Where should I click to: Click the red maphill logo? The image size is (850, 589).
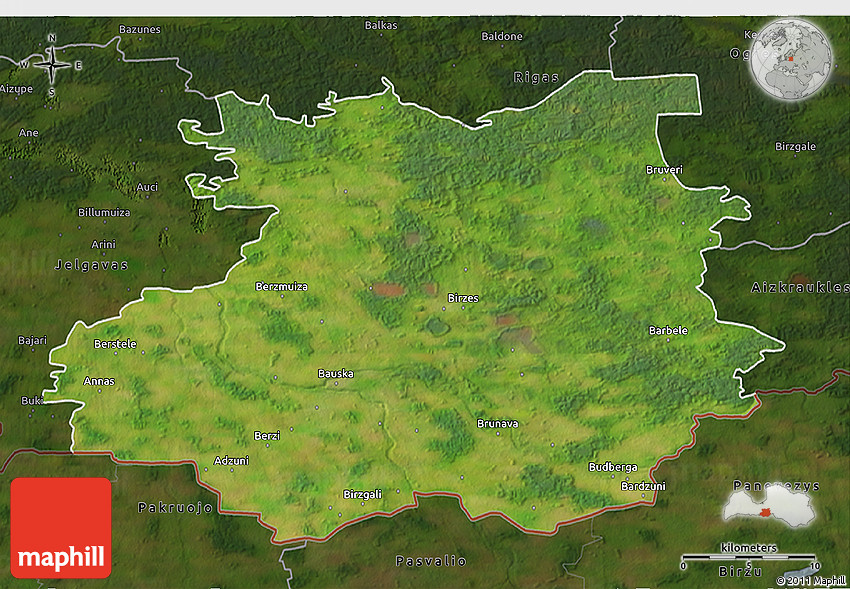(61, 527)
